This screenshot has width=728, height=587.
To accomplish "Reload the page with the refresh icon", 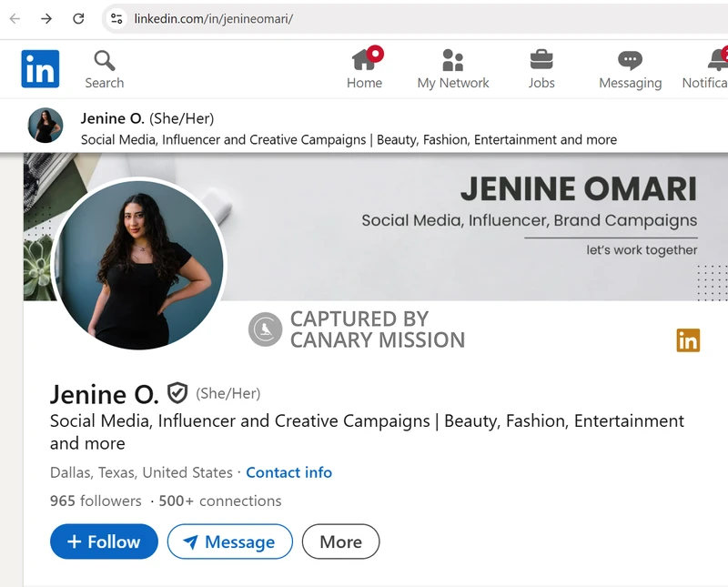I will [78, 18].
